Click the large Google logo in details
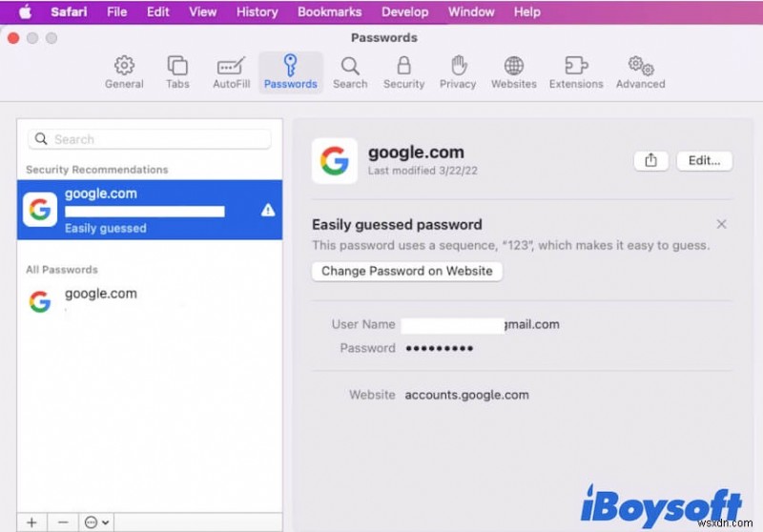 click(335, 161)
